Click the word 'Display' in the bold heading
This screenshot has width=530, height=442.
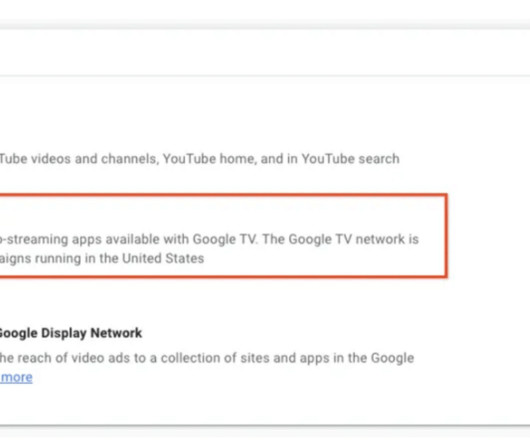point(64,333)
